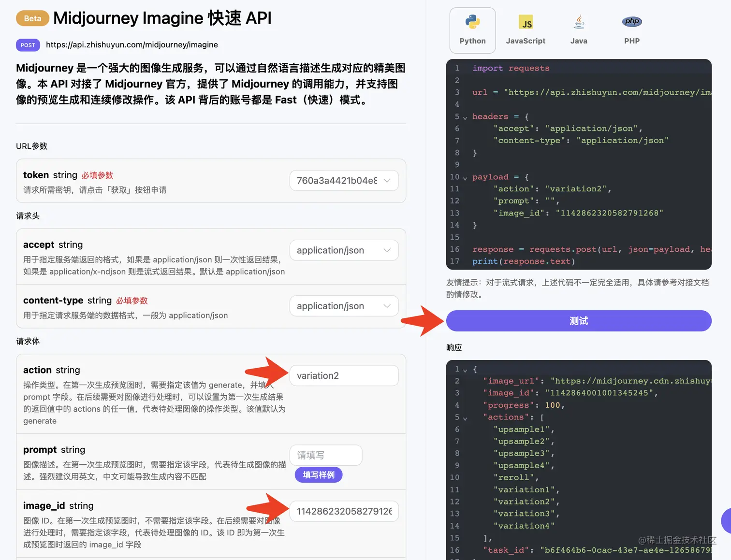Click the API URL api.zhishuyun.com/midjourney/imagine
Viewport: 731px width, 560px height.
coord(132,45)
